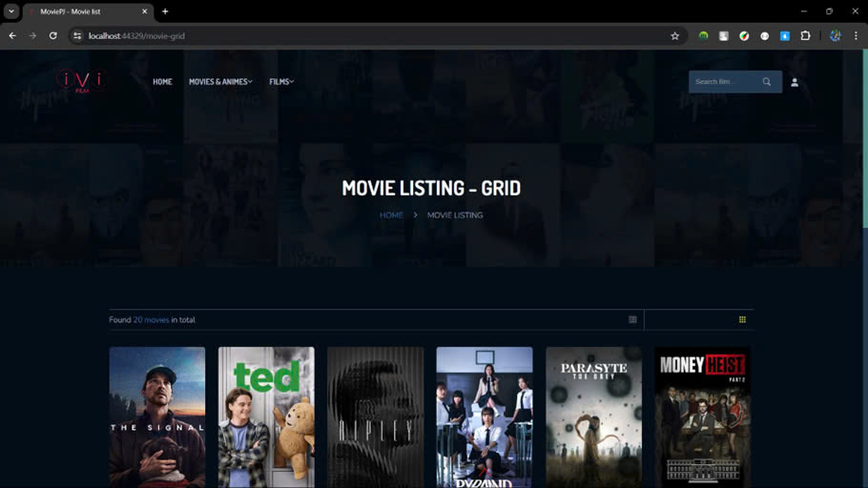Open the Chrome three-dot menu
This screenshot has width=868, height=488.
click(856, 36)
